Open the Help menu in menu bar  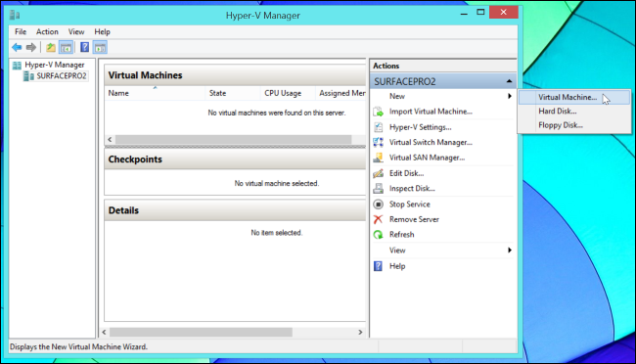[102, 31]
